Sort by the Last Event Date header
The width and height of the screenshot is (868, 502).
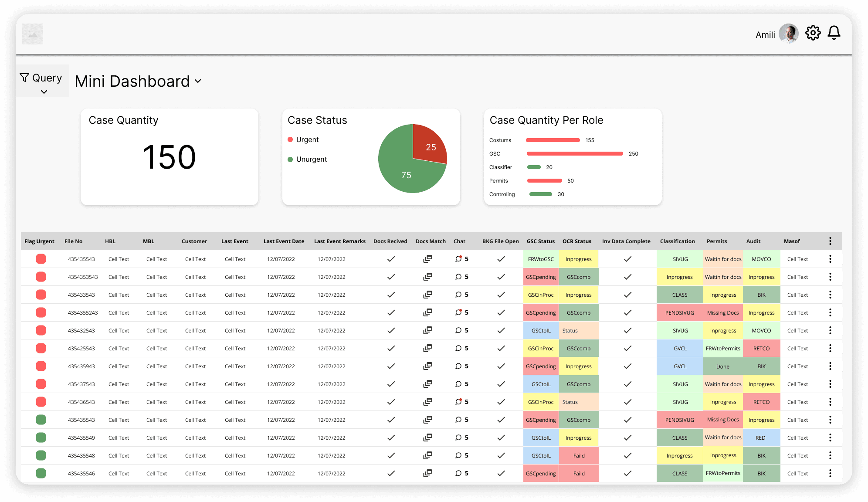[284, 241]
